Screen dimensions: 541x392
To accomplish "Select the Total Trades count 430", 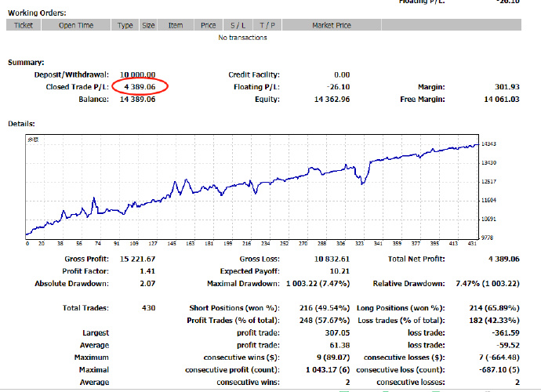I will point(147,308).
